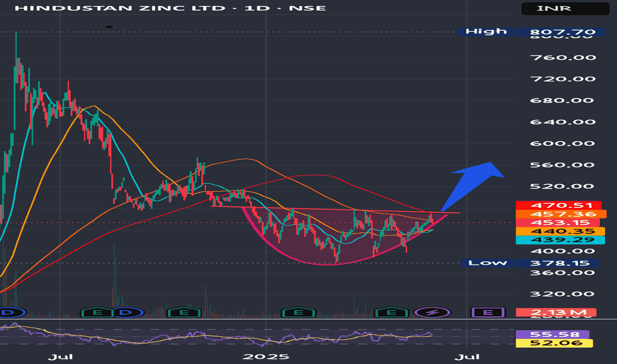The image size is (617, 364).
Task: Click the green E marker nearest the lightning bolt icon
Action: (x=391, y=313)
